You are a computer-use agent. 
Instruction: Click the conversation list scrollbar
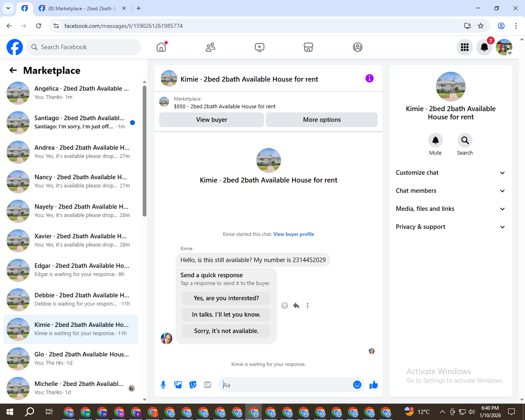point(144,151)
